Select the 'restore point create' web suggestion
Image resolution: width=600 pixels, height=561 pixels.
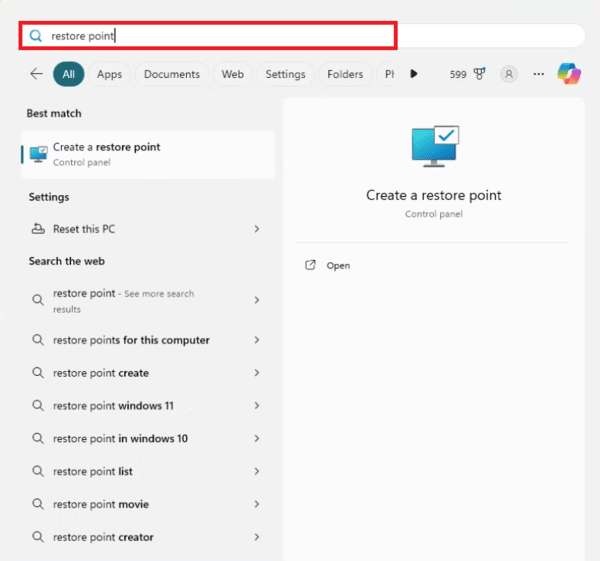pyautogui.click(x=148, y=373)
